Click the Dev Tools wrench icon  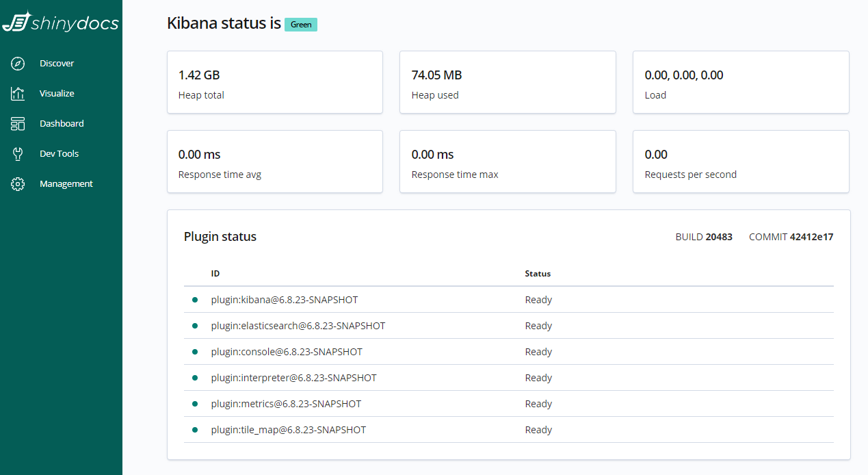(18, 154)
